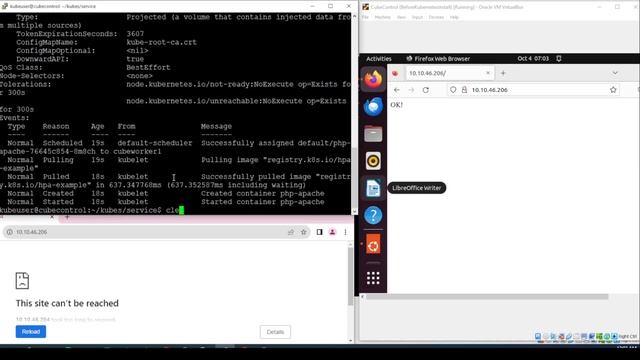This screenshot has height=360, width=640.
Task: Click Chrome site info icon
Action: (9, 232)
